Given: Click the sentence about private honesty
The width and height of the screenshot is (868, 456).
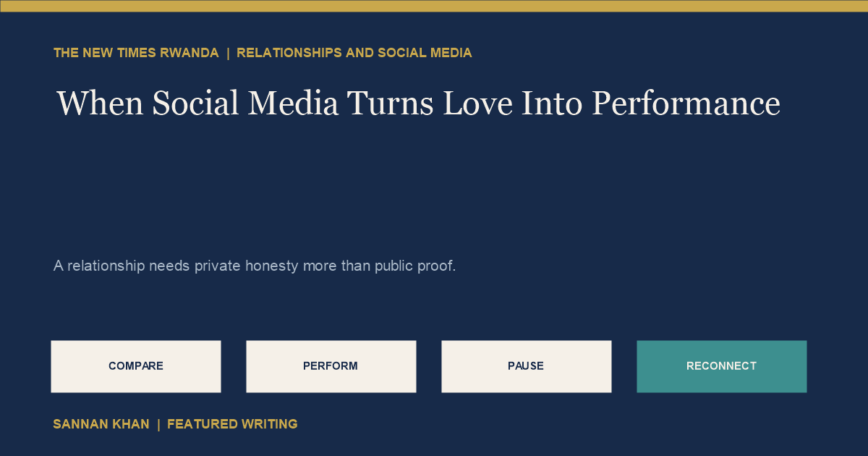Looking at the screenshot, I should (255, 266).
